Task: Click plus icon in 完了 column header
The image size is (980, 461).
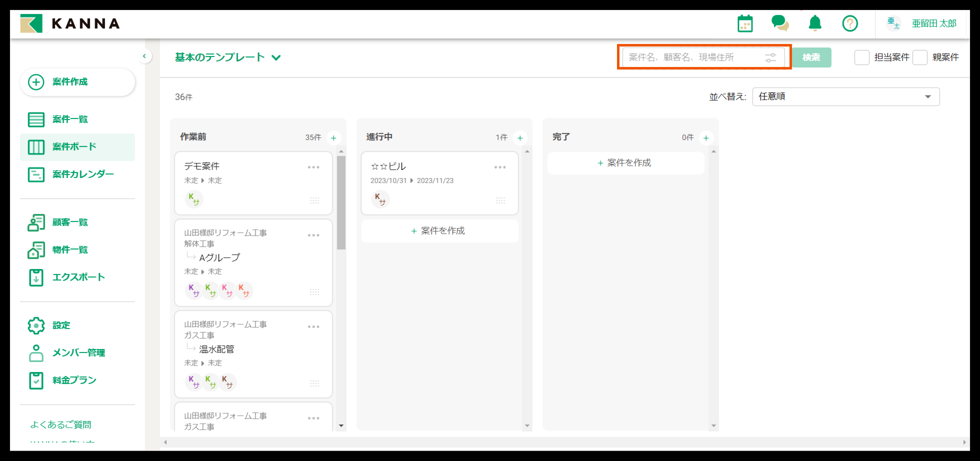Action: click(x=706, y=138)
